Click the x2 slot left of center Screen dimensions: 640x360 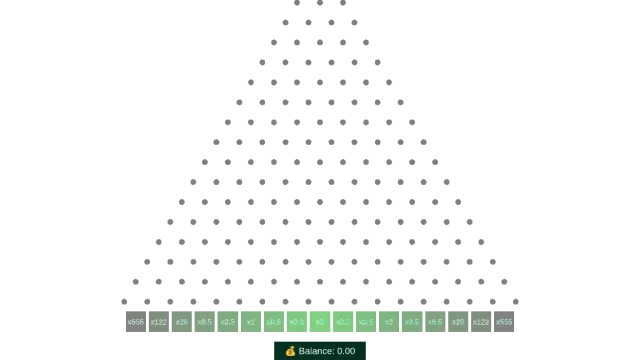tap(251, 322)
